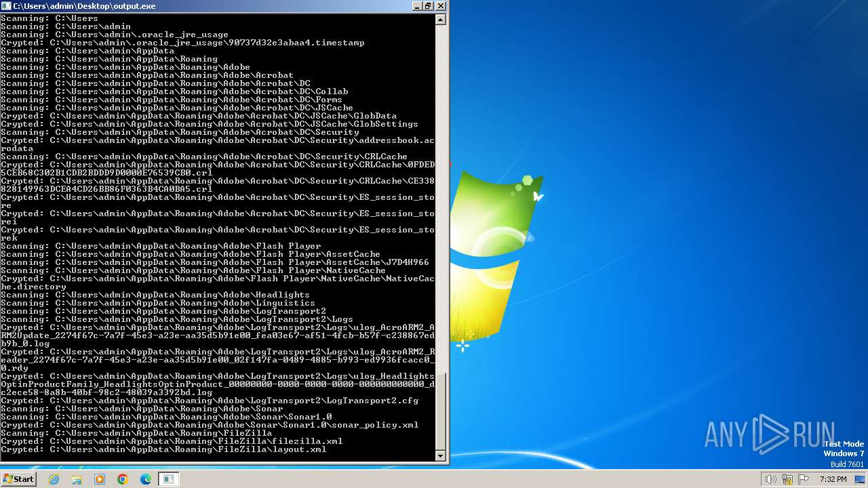
Task: Close the output.exe console window
Action: [x=441, y=5]
